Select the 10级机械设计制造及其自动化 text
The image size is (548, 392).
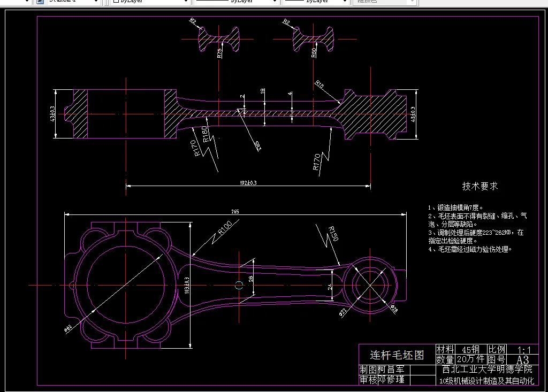pyautogui.click(x=486, y=381)
